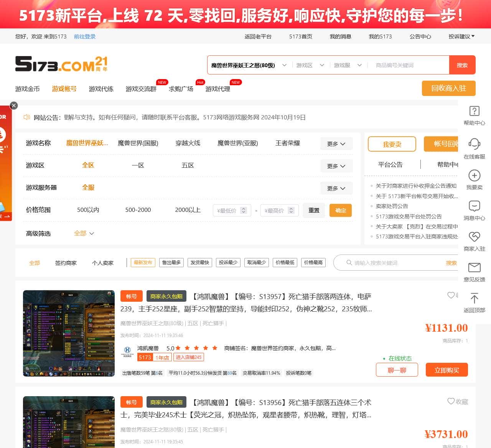Filter sellers by 个人卖家
The width and height of the screenshot is (491, 448).
(x=103, y=263)
